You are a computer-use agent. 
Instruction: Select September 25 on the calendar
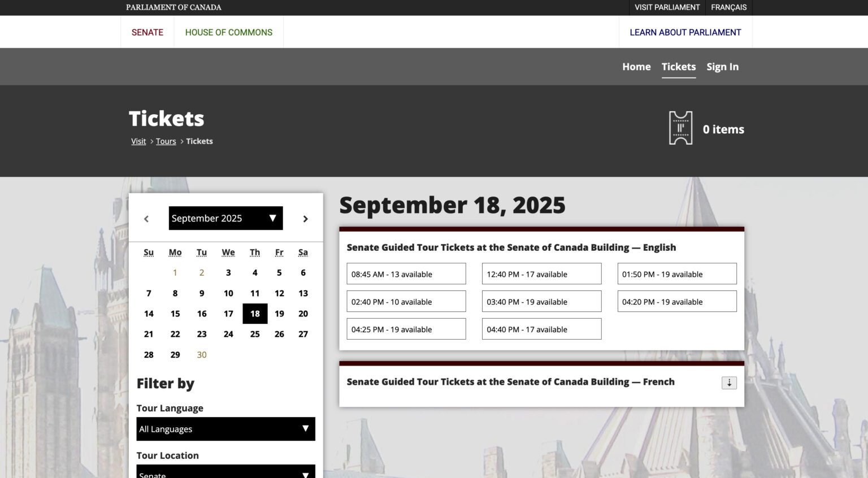tap(255, 334)
